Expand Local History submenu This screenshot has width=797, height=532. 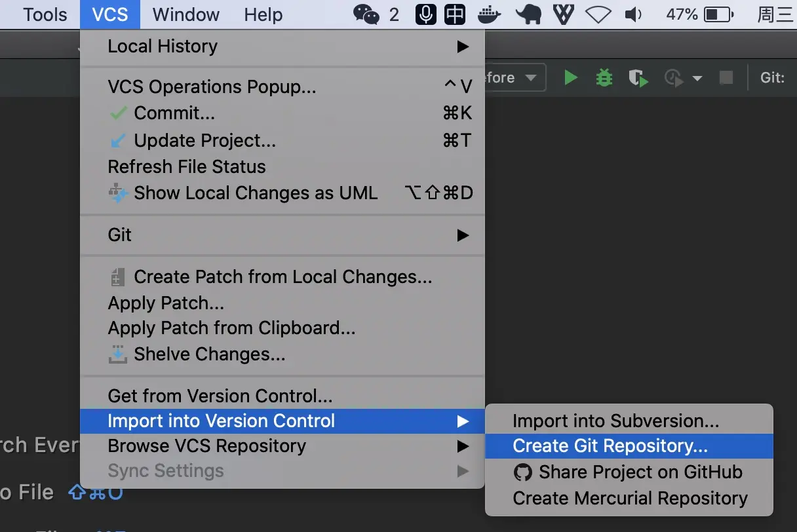(x=282, y=47)
